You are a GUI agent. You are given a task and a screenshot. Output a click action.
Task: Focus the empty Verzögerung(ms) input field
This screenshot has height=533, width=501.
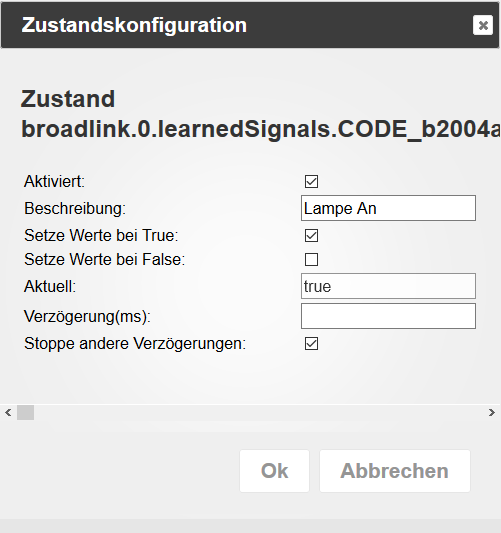388,316
